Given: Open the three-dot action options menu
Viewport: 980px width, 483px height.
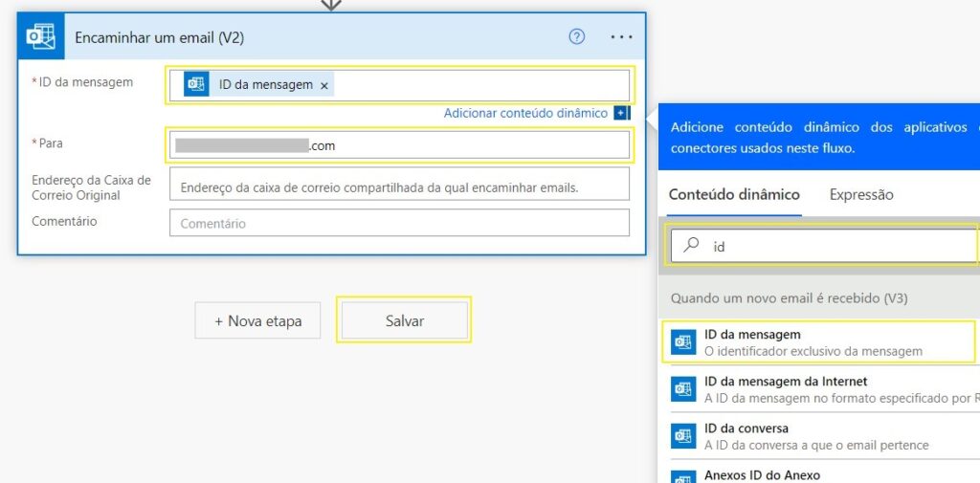Looking at the screenshot, I should pos(621,36).
